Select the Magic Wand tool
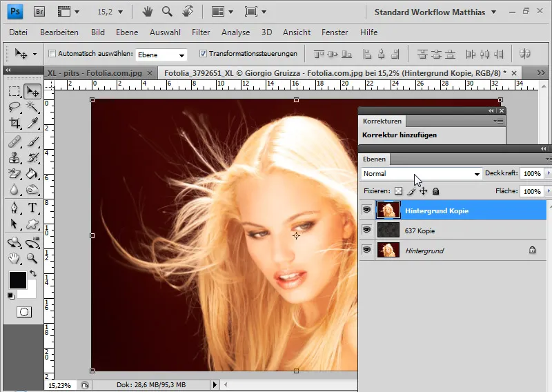 pos(32,107)
